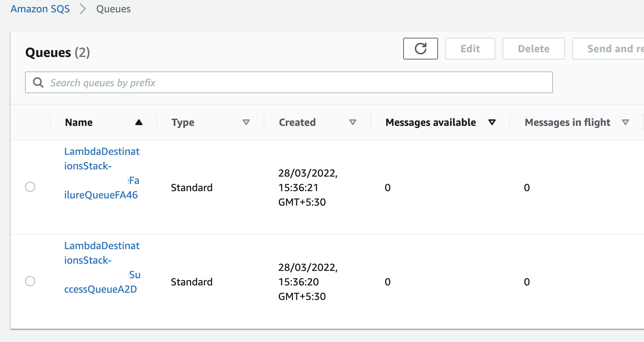This screenshot has width=644, height=342.
Task: Select the FailureQueue radio button
Action: click(x=30, y=187)
